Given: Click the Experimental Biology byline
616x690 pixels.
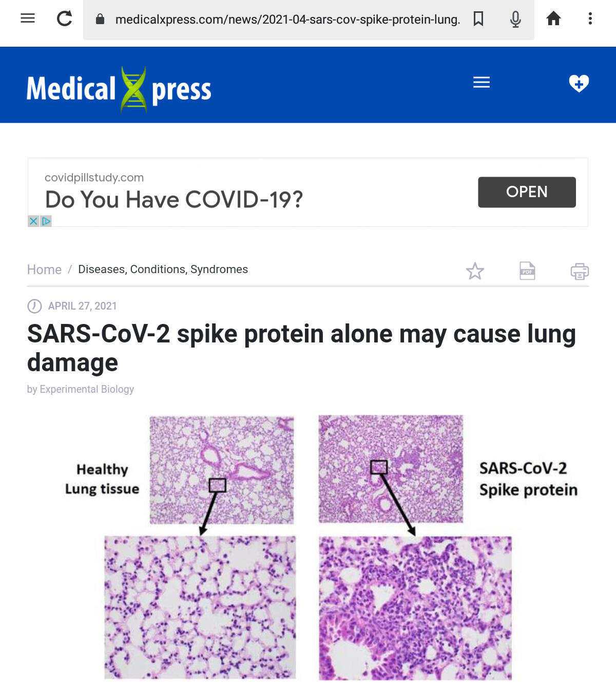Looking at the screenshot, I should tap(86, 389).
